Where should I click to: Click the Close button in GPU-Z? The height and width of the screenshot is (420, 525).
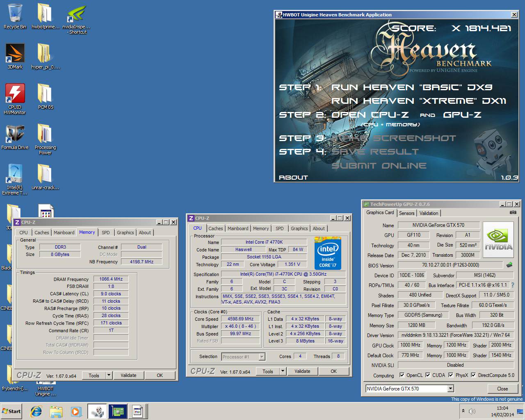502,388
